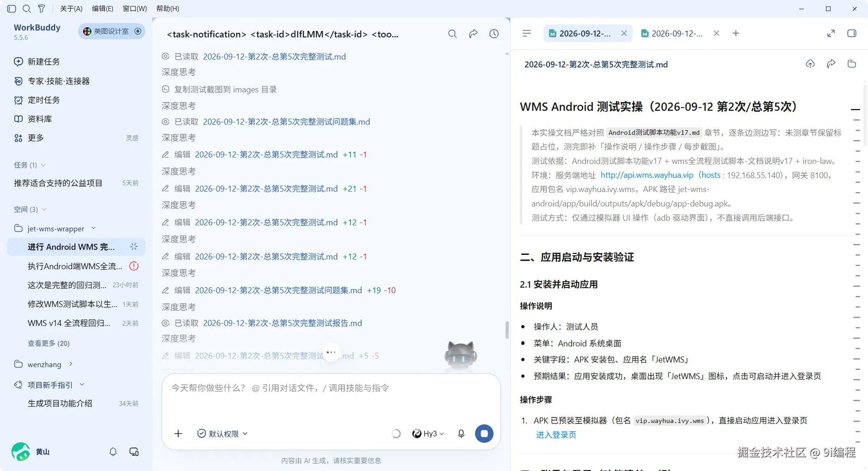Toggle the right side panel icon
The width and height of the screenshot is (868, 471).
click(x=852, y=33)
